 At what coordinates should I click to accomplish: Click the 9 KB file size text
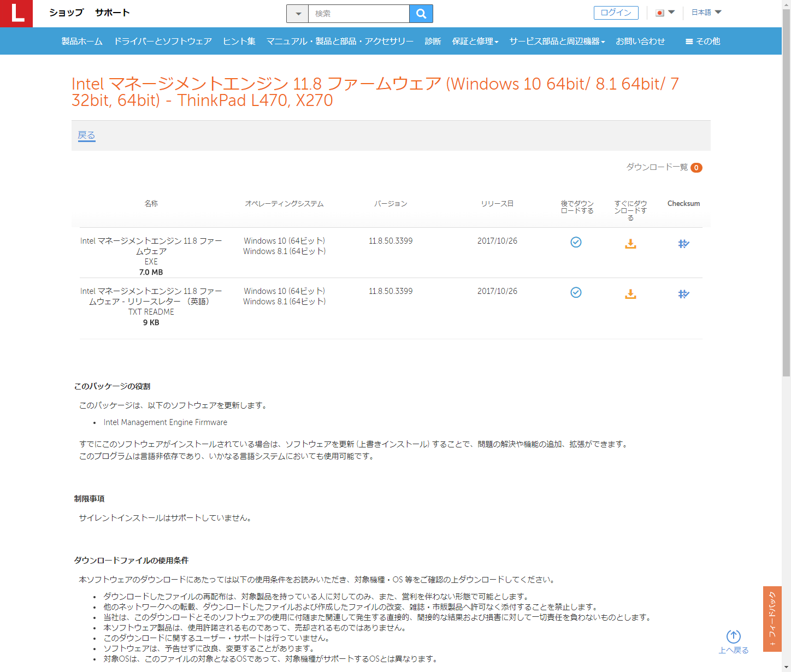click(x=151, y=322)
